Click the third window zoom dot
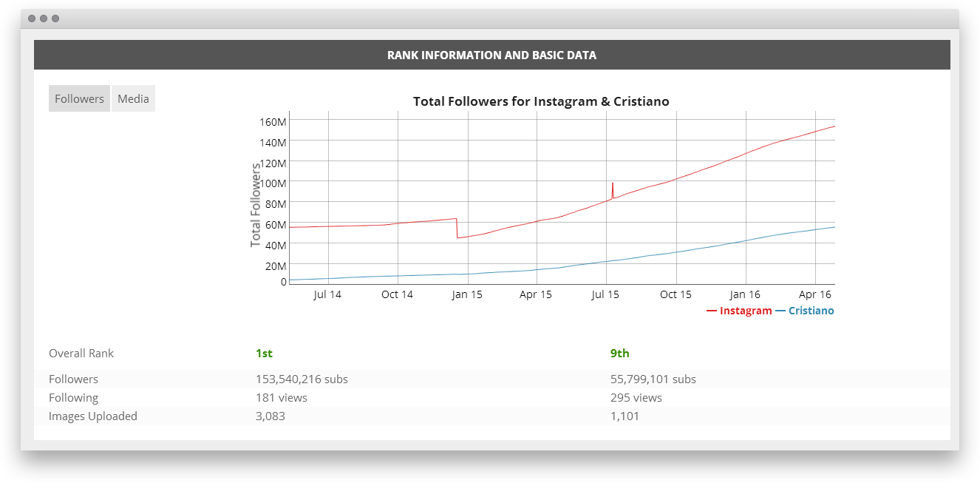The image size is (980, 483). click(x=55, y=18)
